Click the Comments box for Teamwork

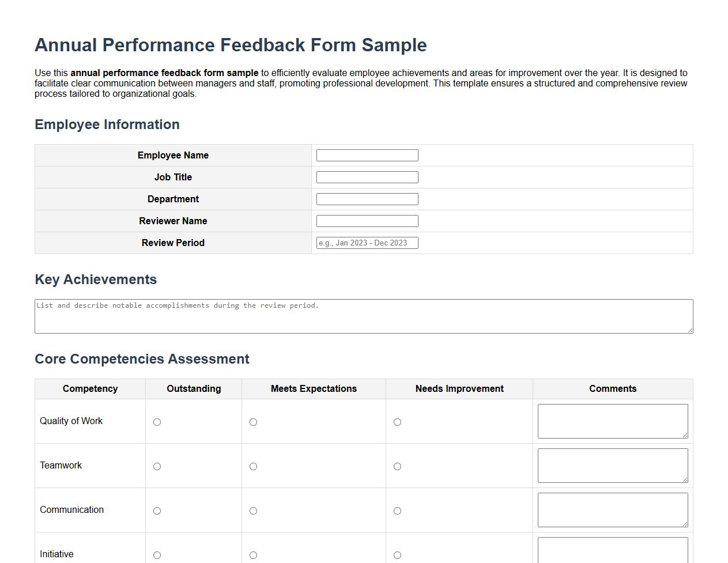[613, 465]
